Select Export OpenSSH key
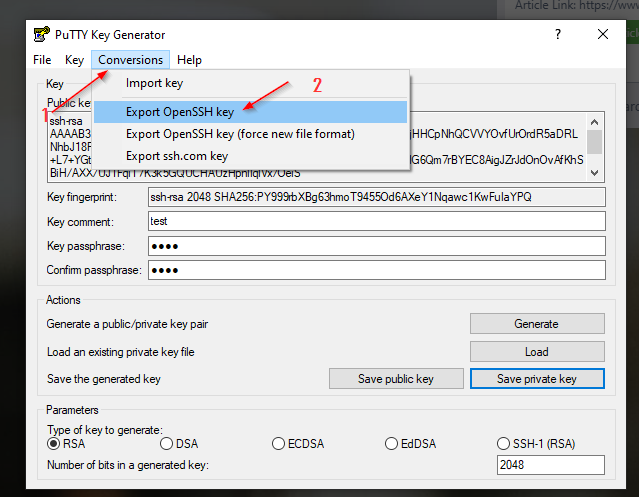The image size is (639, 497). tap(250, 112)
